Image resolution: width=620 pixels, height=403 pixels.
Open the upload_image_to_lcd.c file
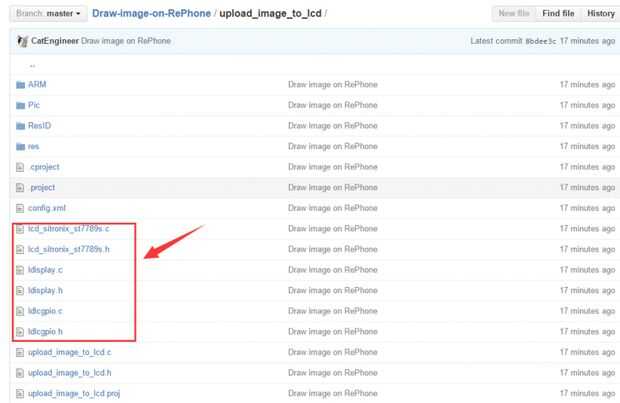(x=70, y=352)
